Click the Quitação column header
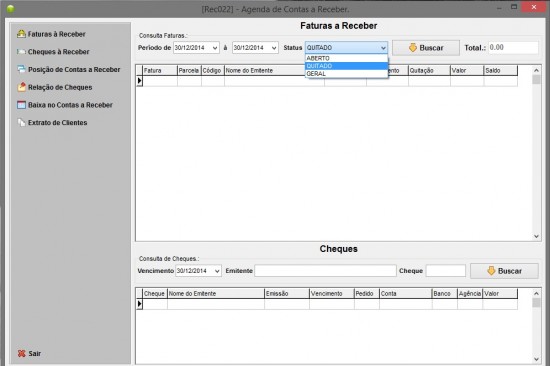 pos(429,71)
